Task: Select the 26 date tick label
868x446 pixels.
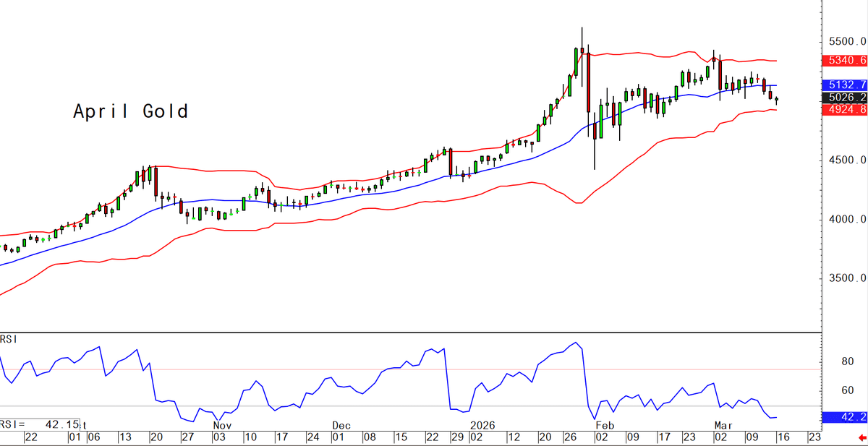Action: 570,438
